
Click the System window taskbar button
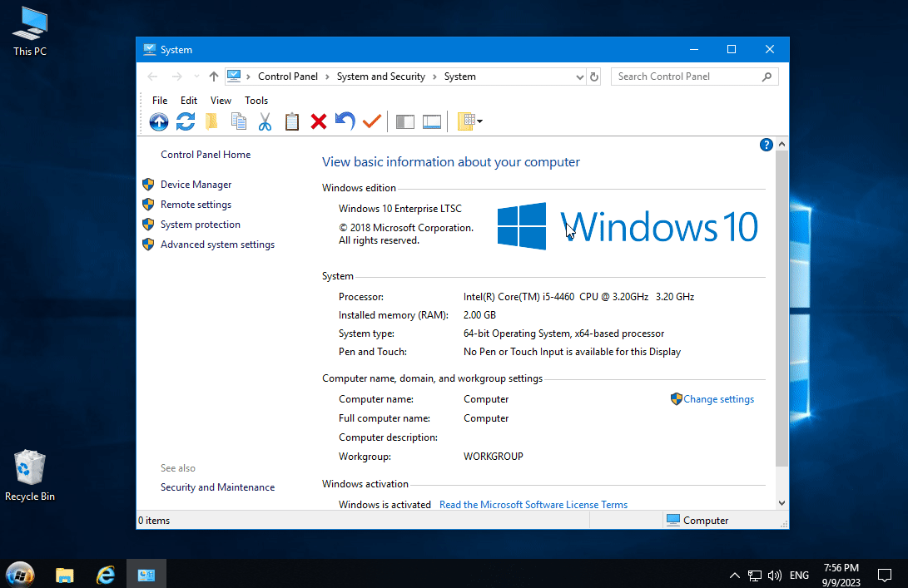point(146,575)
